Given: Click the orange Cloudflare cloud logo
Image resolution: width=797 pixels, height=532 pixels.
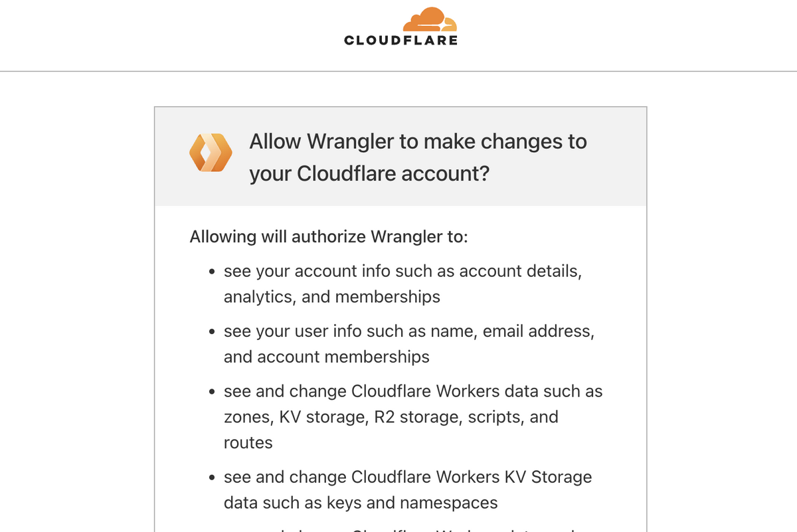Looking at the screenshot, I should click(430, 20).
